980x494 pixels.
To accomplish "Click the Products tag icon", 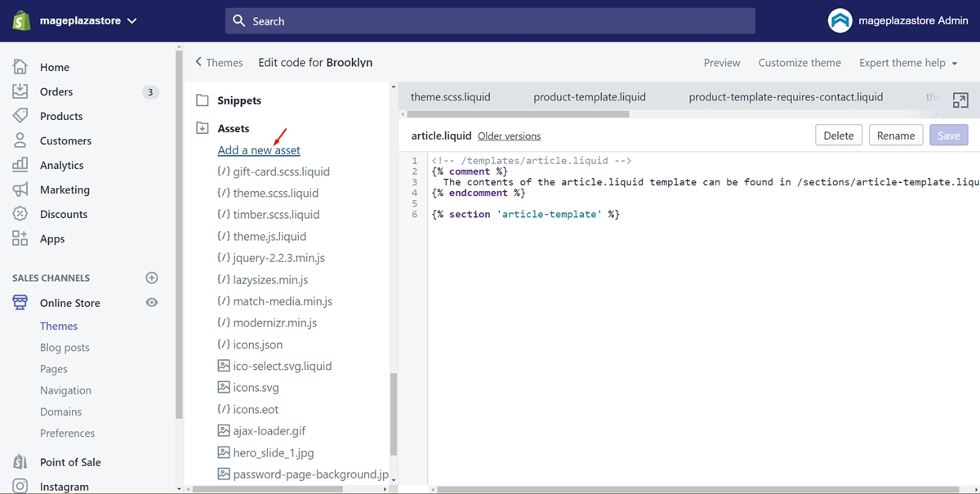I will click(20, 116).
